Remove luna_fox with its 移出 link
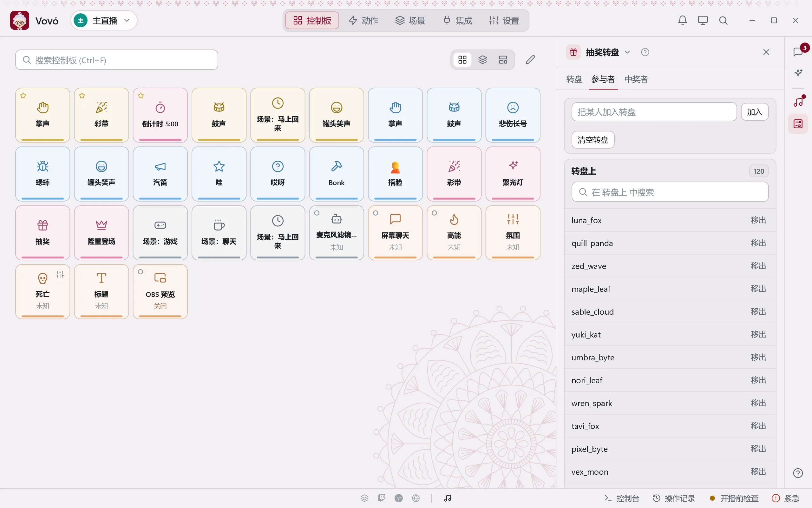 tap(758, 220)
